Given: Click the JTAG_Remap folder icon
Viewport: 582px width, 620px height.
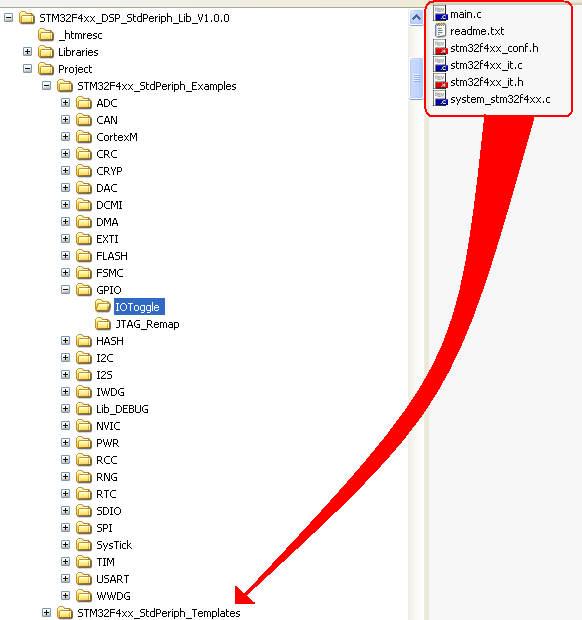Looking at the screenshot, I should [x=103, y=324].
